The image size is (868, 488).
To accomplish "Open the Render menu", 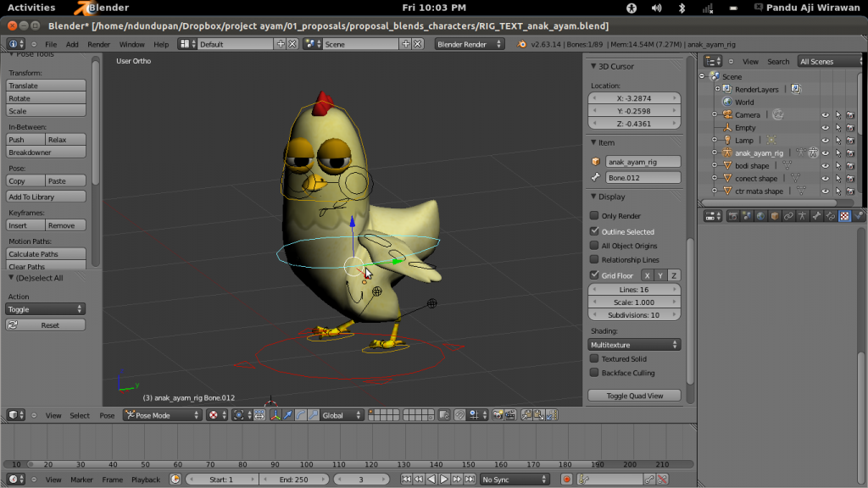I will pyautogui.click(x=98, y=44).
